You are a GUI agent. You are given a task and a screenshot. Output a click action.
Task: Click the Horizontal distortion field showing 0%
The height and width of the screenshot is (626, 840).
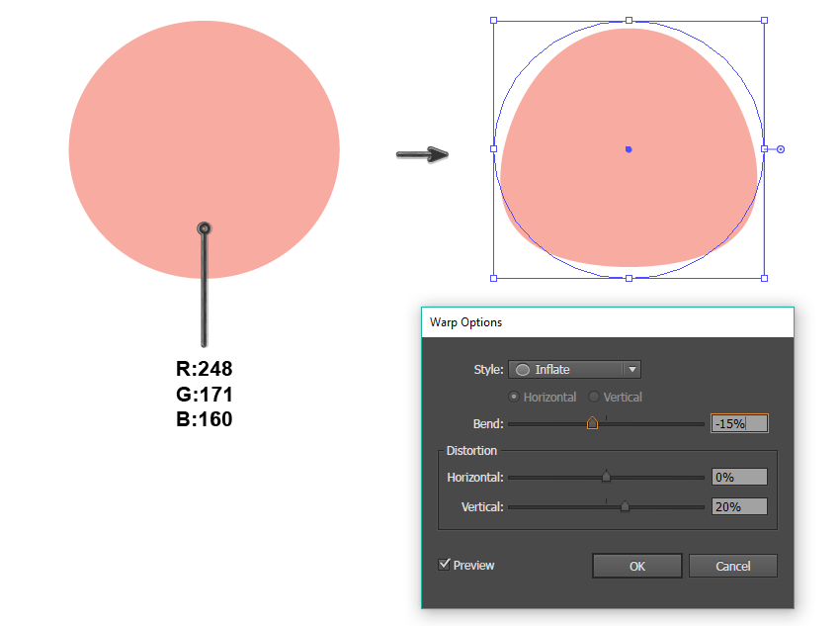point(739,477)
